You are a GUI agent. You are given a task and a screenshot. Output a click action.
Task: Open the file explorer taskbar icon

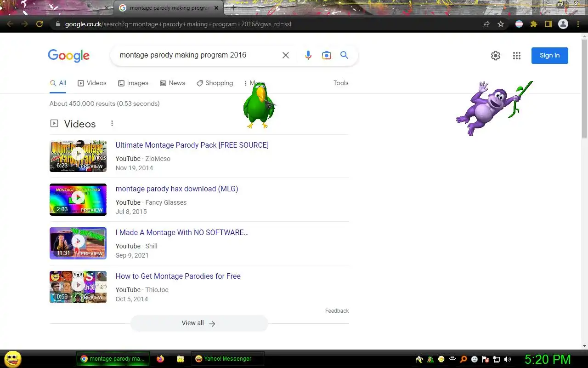click(181, 359)
